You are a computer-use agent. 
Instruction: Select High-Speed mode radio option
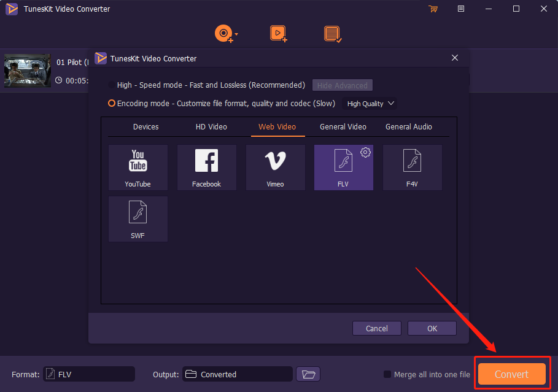click(x=111, y=85)
